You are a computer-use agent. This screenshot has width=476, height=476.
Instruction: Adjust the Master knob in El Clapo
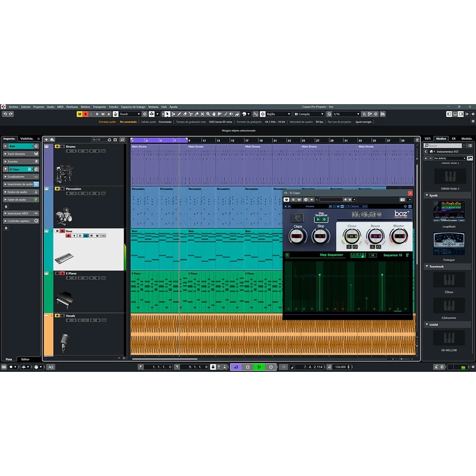pos(398,236)
